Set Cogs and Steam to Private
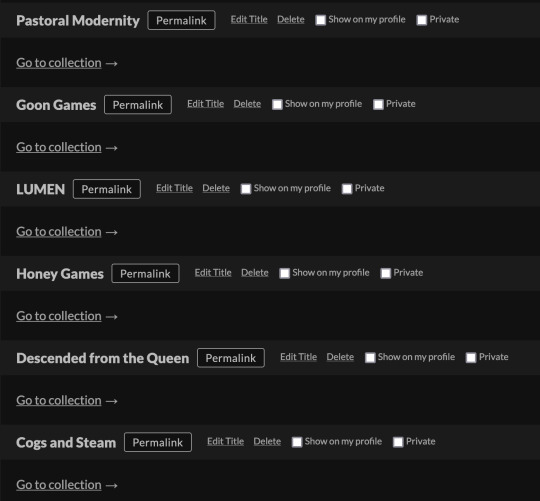 pyautogui.click(x=398, y=442)
